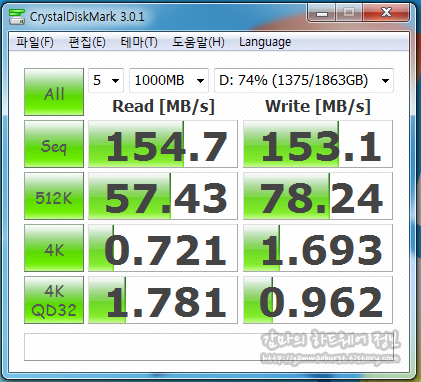Click the Write [MB/s] column header

point(318,107)
